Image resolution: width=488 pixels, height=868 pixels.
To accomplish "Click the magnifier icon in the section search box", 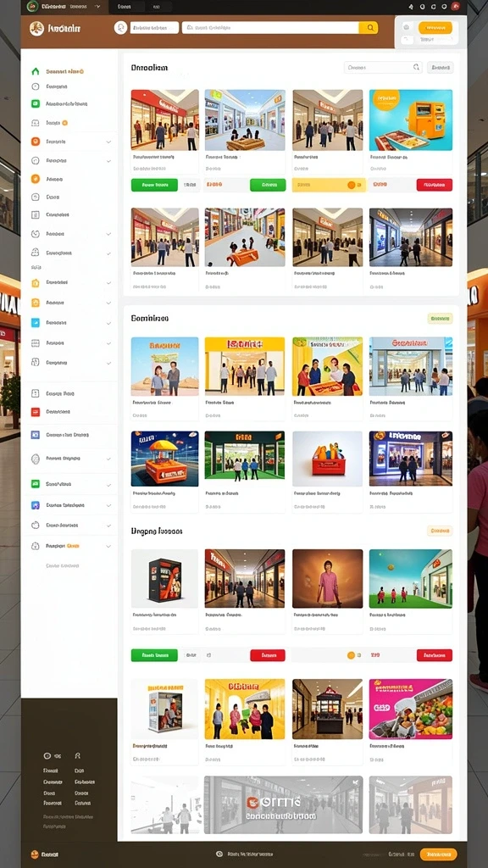I will click(x=416, y=68).
